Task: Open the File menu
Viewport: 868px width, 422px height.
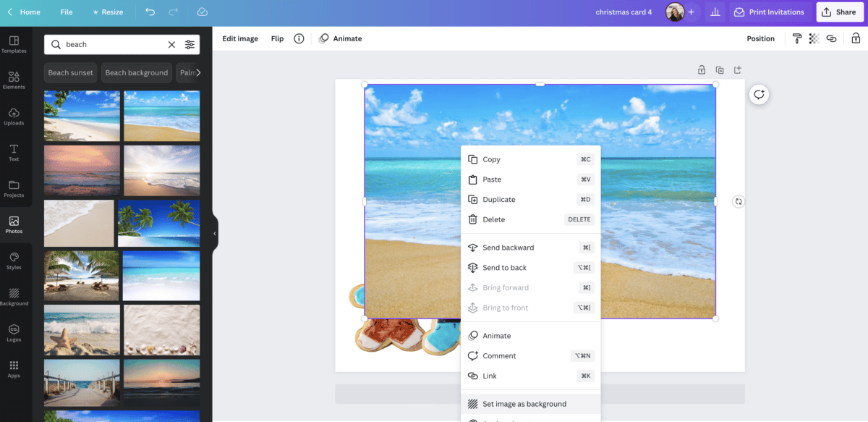Action: pyautogui.click(x=67, y=12)
